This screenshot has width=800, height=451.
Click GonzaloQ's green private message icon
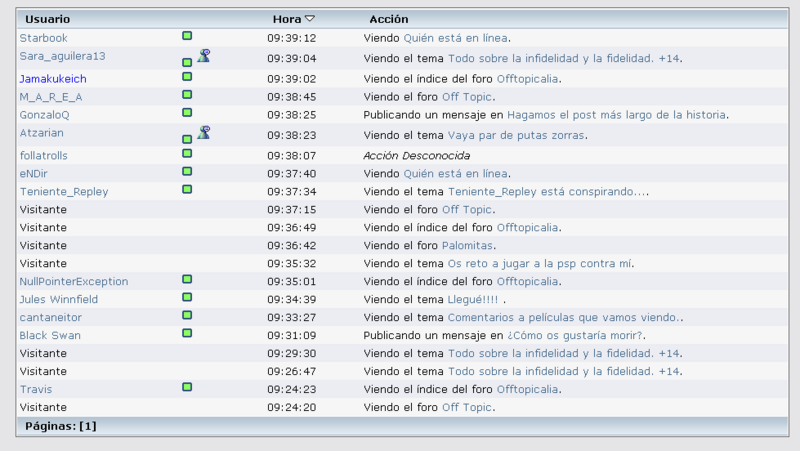point(187,113)
